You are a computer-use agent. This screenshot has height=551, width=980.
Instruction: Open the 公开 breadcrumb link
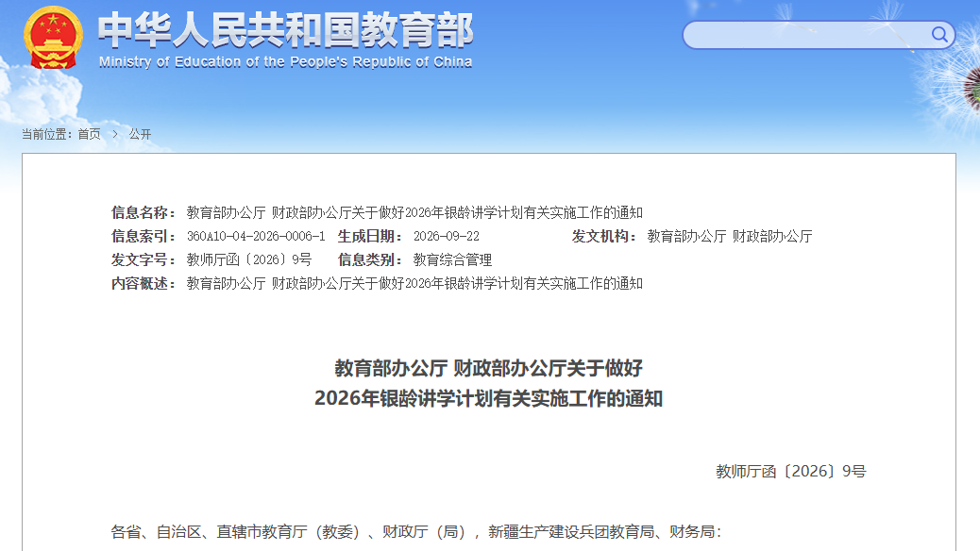(x=140, y=134)
